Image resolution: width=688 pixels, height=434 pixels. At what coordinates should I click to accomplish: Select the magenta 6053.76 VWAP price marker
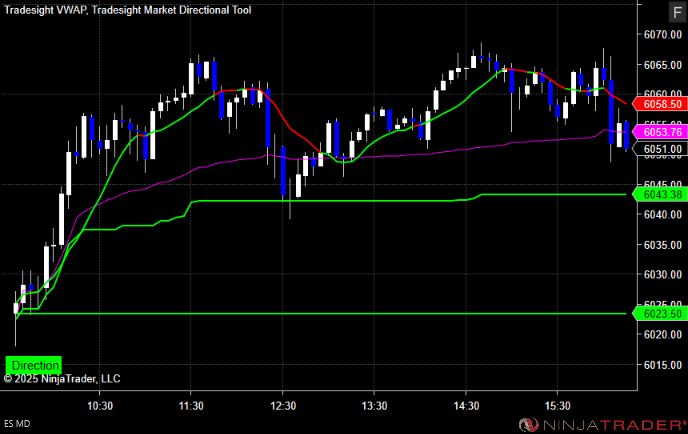coord(660,132)
